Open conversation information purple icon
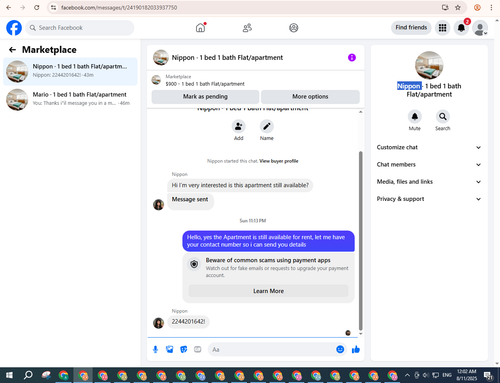500x383 pixels. coord(352,57)
